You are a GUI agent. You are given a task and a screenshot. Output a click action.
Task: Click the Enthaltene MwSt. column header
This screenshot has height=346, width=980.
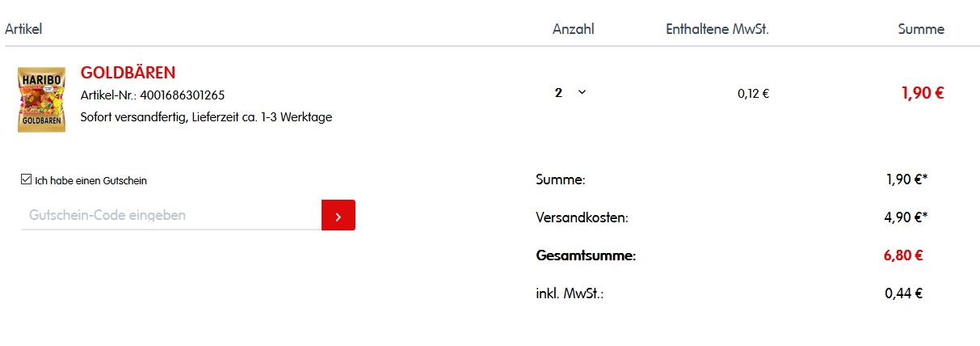pyautogui.click(x=717, y=29)
